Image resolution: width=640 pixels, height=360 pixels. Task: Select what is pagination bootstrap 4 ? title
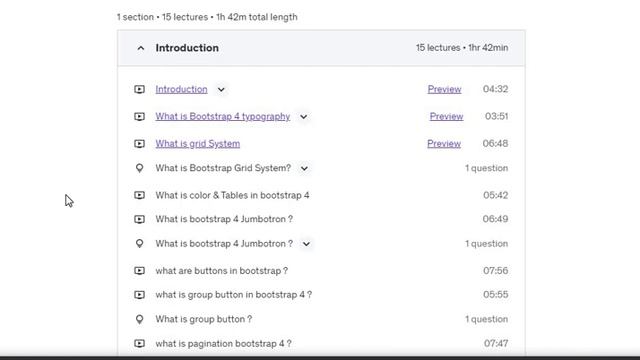223,344
